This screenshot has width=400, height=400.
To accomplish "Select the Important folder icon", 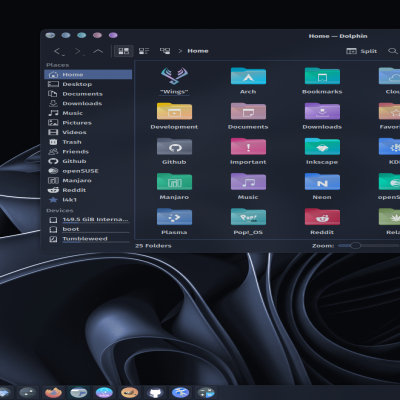I will point(248,146).
